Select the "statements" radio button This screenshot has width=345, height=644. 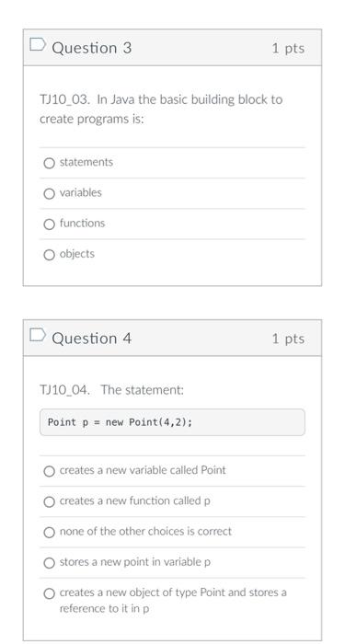(49, 164)
